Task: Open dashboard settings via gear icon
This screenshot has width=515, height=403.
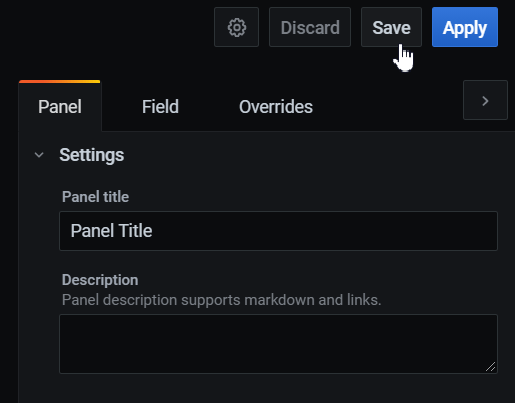Action: (x=236, y=27)
